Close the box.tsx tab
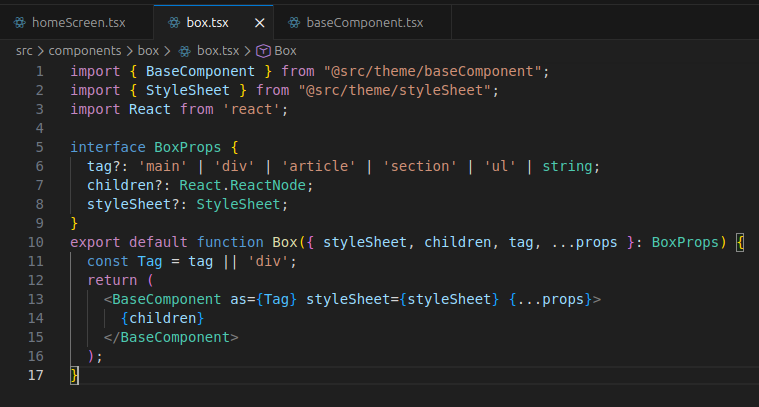The image size is (759, 407). pyautogui.click(x=260, y=22)
